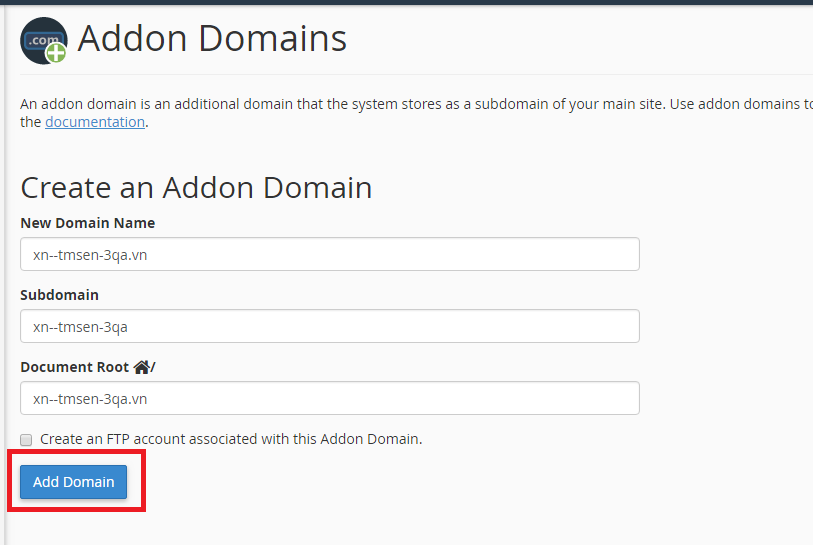The height and width of the screenshot is (545, 813).
Task: Click the Addon Domains page title
Action: pos(212,38)
